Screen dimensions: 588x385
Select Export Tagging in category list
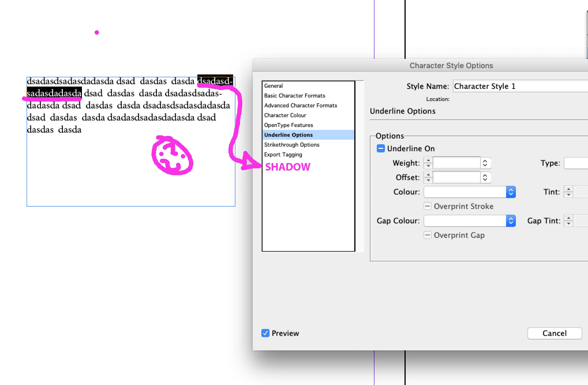point(283,154)
